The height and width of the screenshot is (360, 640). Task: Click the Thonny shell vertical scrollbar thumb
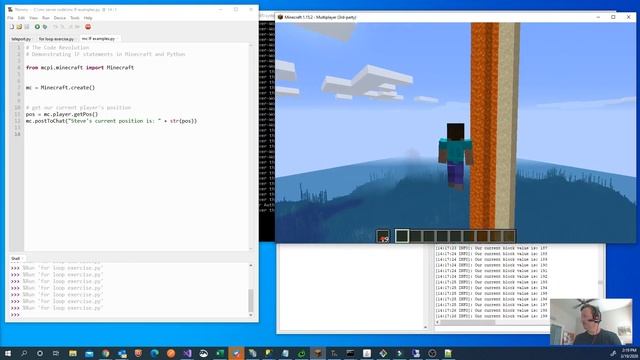click(251, 300)
